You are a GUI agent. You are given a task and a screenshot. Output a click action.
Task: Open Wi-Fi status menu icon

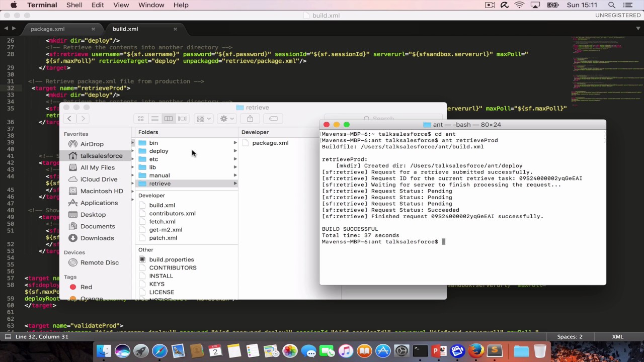519,5
